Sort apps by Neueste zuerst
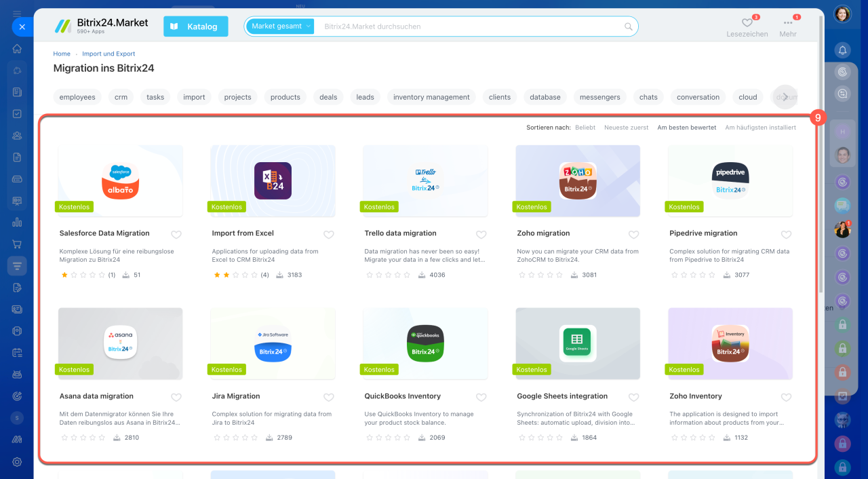The image size is (868, 479). coord(627,128)
